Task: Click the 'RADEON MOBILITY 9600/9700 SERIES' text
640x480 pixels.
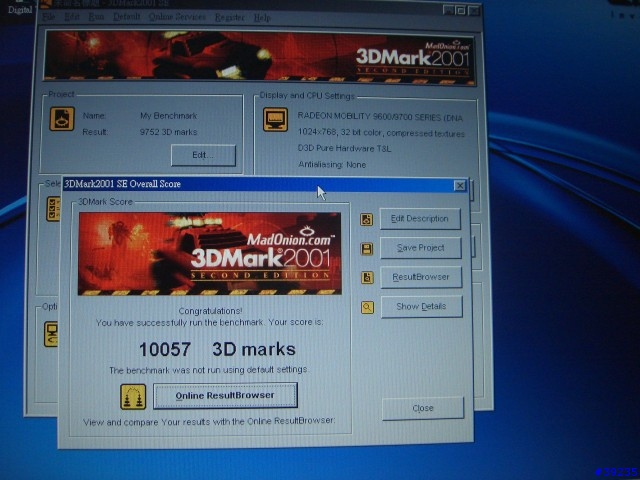Action: (380, 117)
